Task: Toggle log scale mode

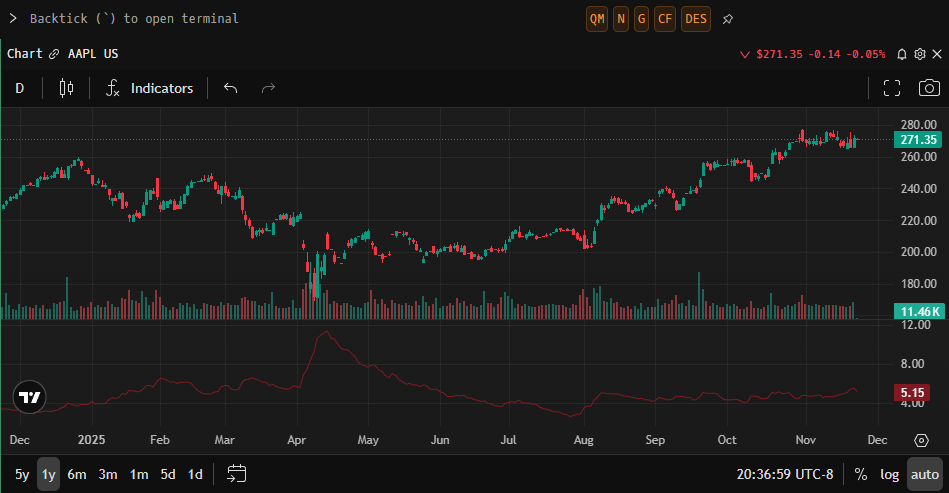Action: click(x=889, y=474)
